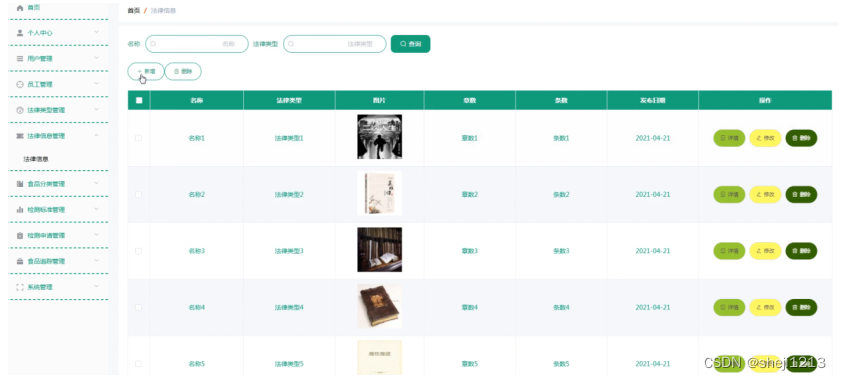Click 法律信息 in the breadcrumb
Image resolution: width=841 pixels, height=380 pixels.
[164, 11]
